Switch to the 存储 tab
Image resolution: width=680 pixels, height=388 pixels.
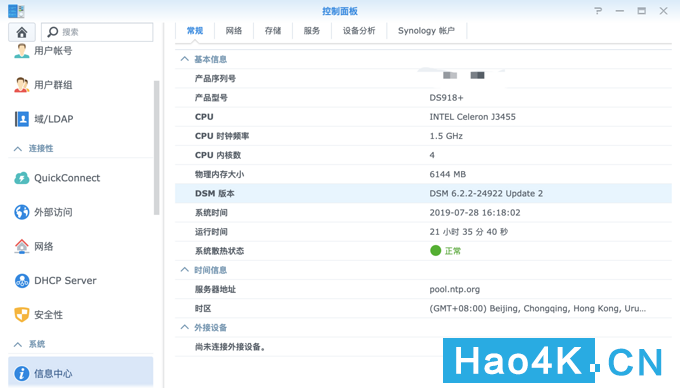click(x=273, y=31)
